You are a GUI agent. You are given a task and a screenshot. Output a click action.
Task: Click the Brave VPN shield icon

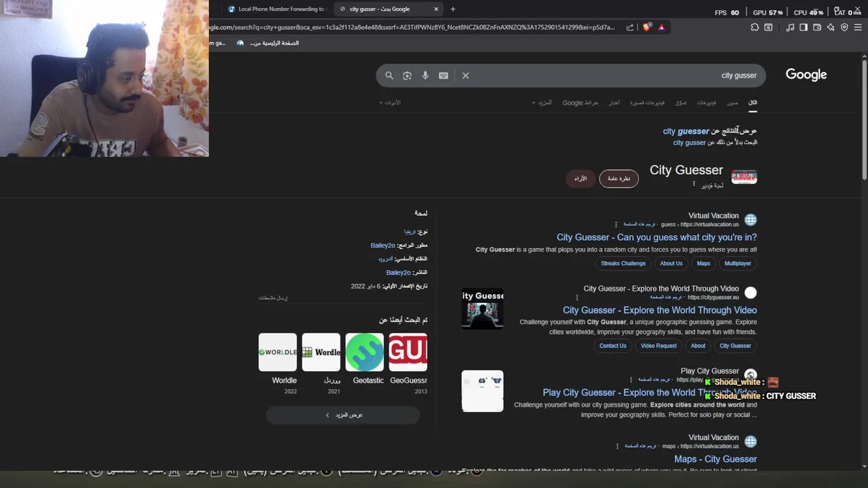pyautogui.click(x=844, y=27)
